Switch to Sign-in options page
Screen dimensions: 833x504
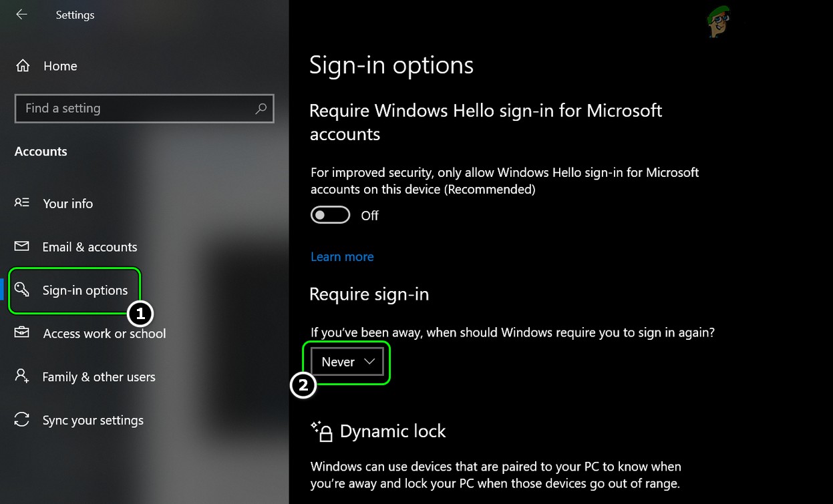tap(84, 290)
